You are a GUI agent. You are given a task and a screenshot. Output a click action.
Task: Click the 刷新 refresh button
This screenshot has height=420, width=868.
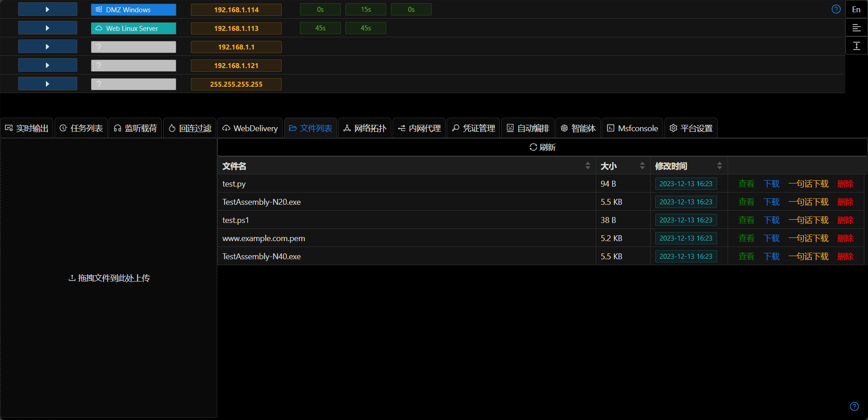coord(543,147)
